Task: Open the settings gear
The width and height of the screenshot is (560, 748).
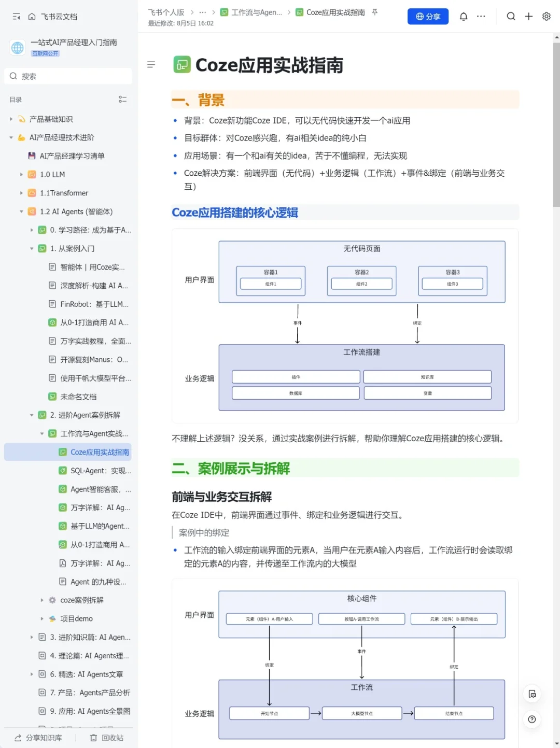Action: coord(546,16)
